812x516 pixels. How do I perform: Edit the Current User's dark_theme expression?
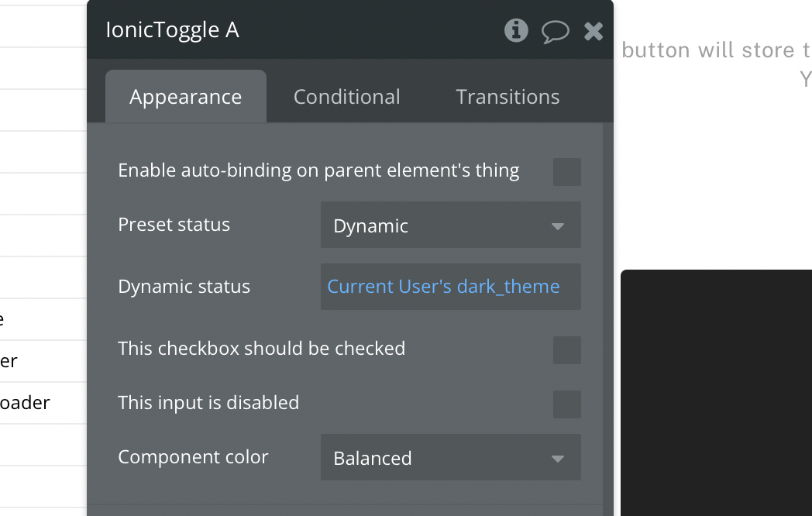[443, 287]
